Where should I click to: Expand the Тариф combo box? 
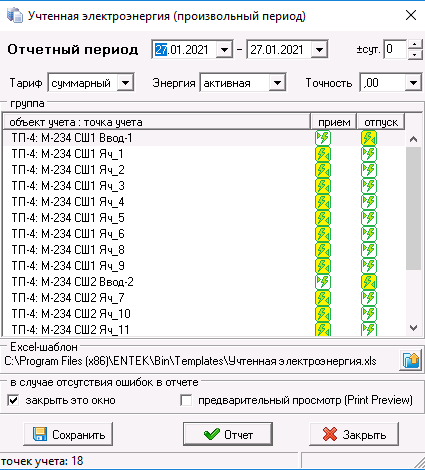pyautogui.click(x=125, y=83)
